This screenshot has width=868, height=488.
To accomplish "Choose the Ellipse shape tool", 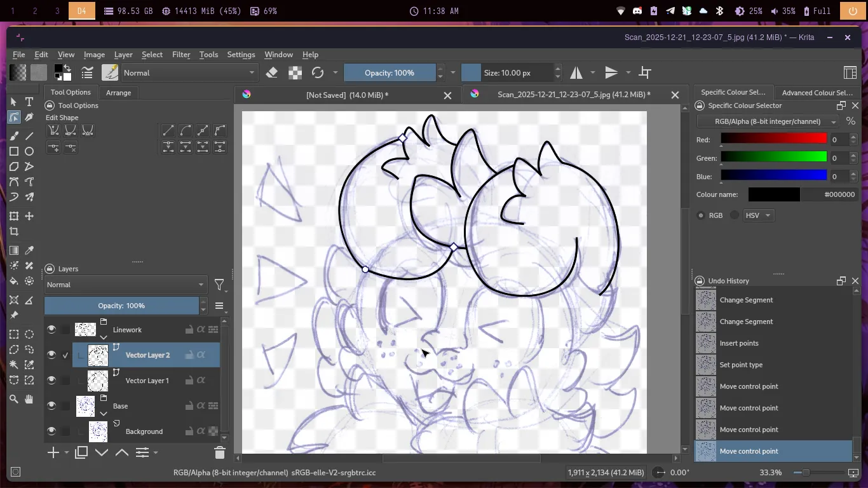I will (29, 151).
